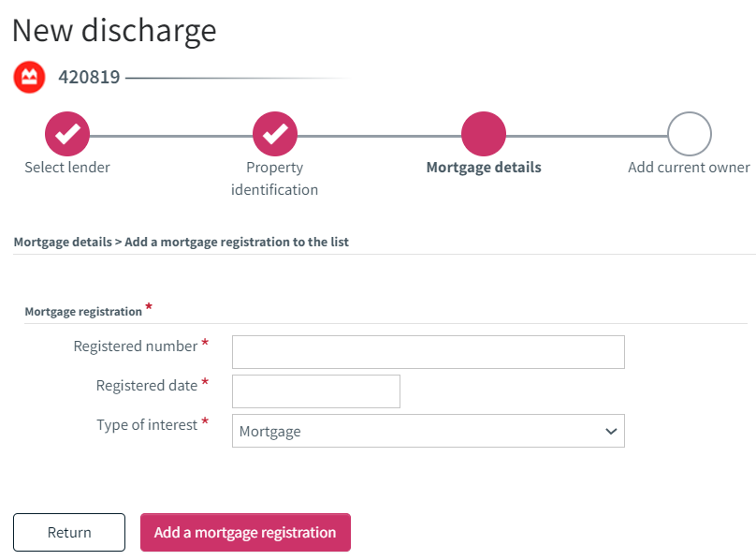
Task: Click the 'Mortgage registration' section heading
Action: click(x=83, y=312)
